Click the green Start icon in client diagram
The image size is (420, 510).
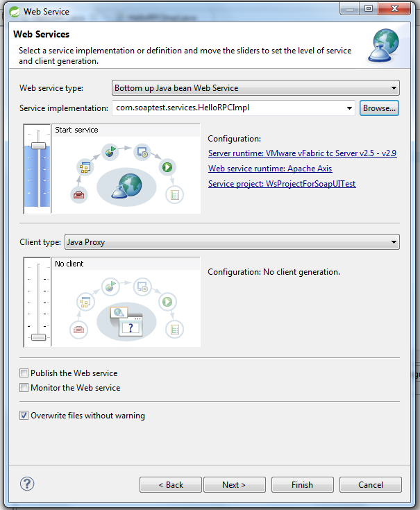pos(167,302)
